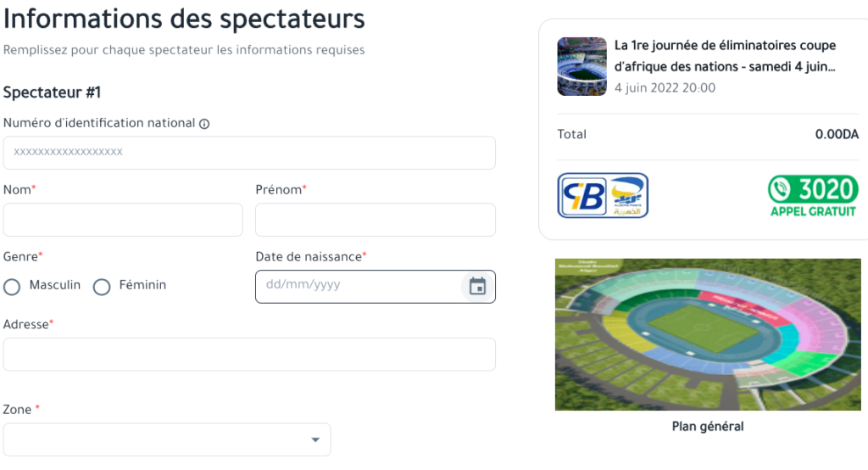Open the date picker calendar icon
Viewport: 868px width, 470px height.
pyautogui.click(x=477, y=287)
